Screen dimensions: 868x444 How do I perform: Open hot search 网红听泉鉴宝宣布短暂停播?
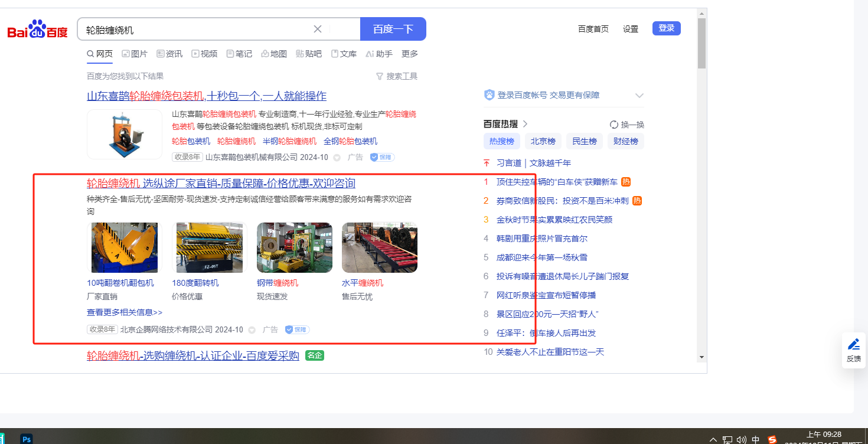click(546, 295)
